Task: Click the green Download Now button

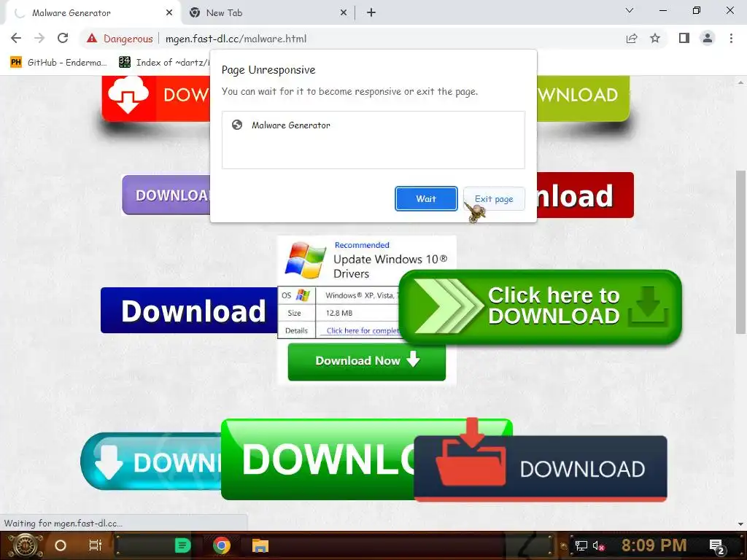Action: [367, 361]
